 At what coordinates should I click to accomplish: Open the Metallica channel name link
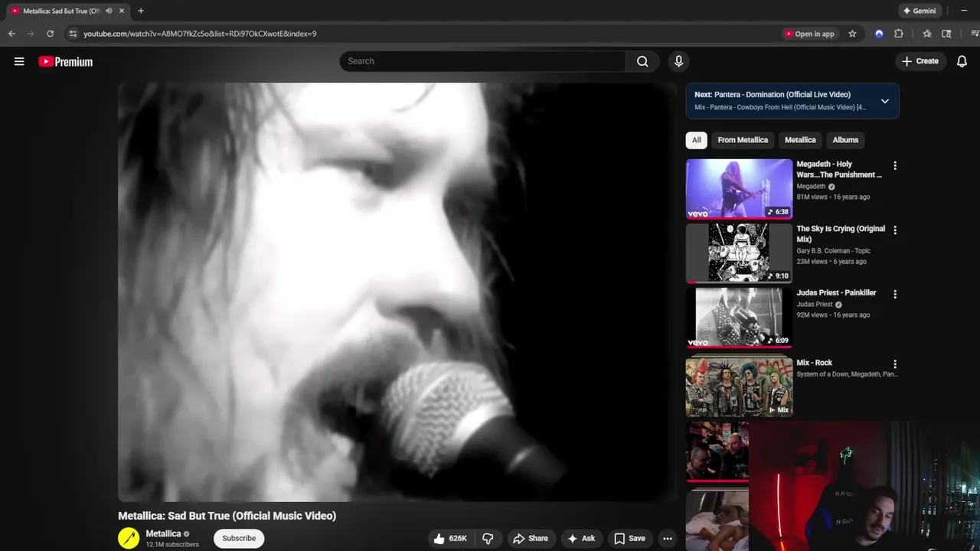(x=164, y=533)
